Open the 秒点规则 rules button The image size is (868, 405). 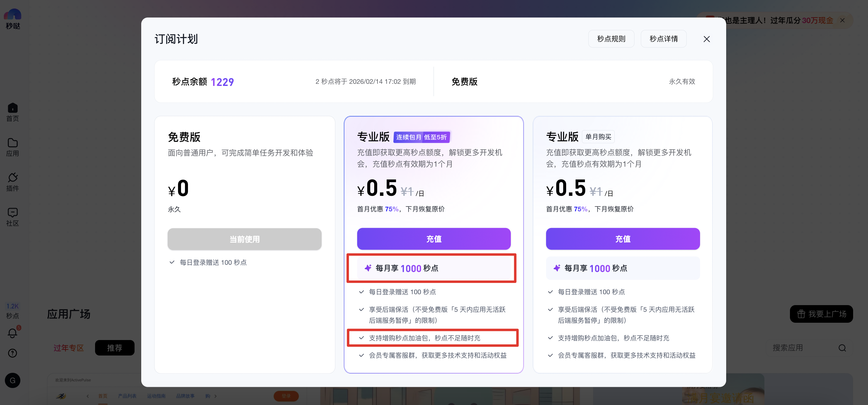(611, 39)
